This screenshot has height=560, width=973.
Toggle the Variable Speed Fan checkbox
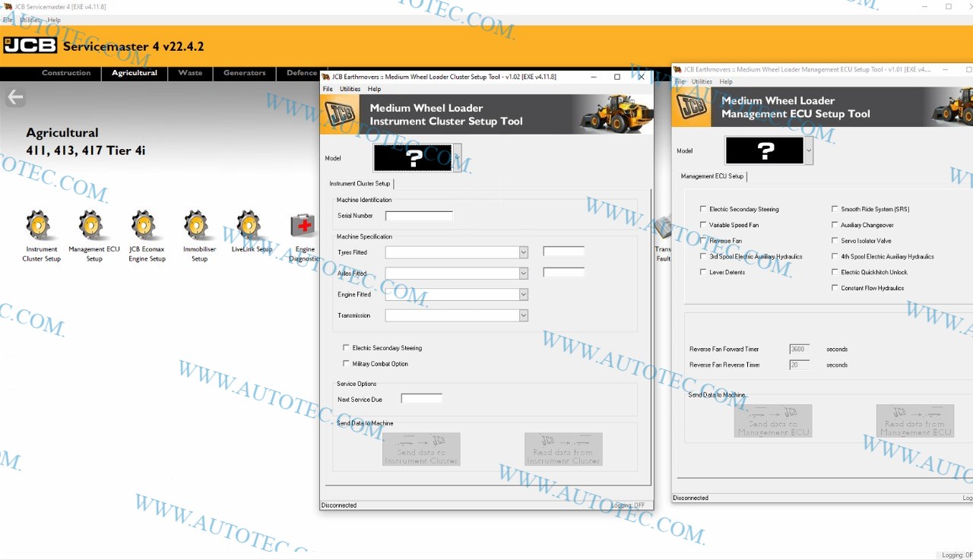703,225
